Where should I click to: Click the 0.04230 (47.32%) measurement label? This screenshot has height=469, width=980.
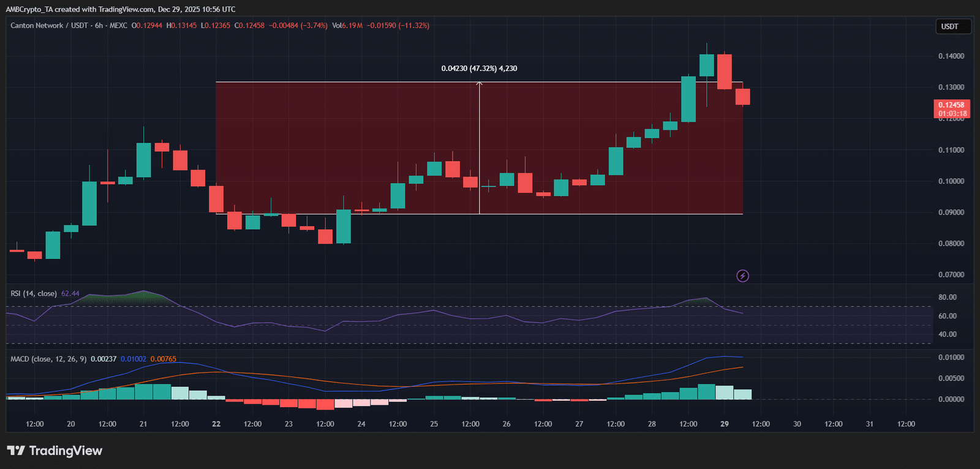(x=479, y=69)
